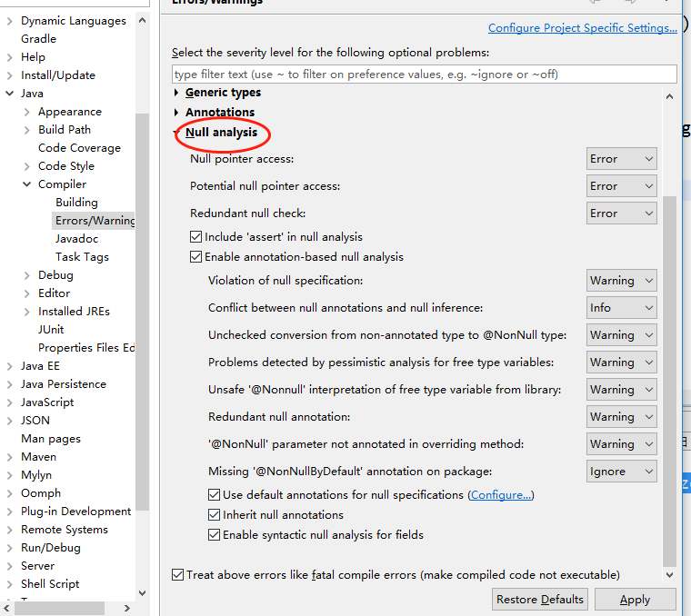
Task: Expand the Debug node arrow under Java
Action: (27, 275)
